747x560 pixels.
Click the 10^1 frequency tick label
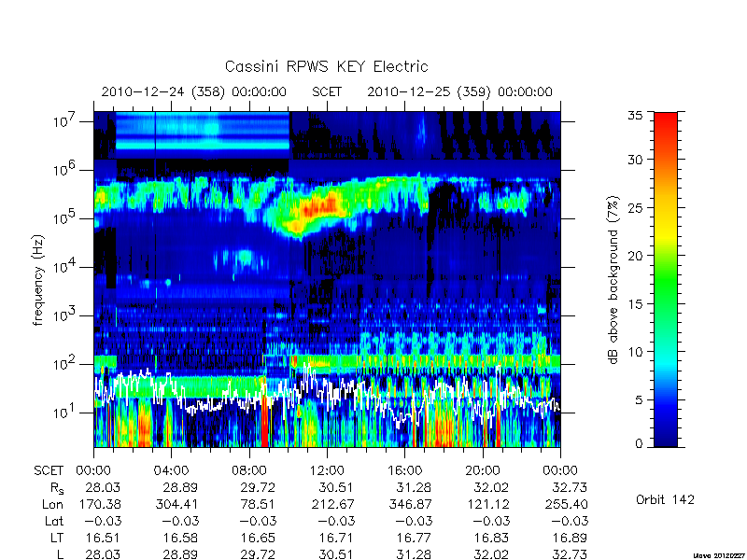[66, 412]
